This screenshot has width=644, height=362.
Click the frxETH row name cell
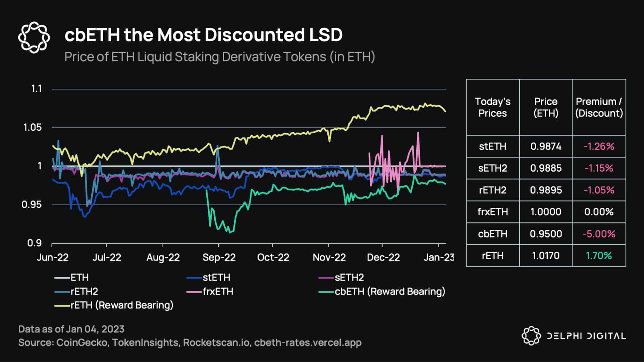pyautogui.click(x=493, y=212)
